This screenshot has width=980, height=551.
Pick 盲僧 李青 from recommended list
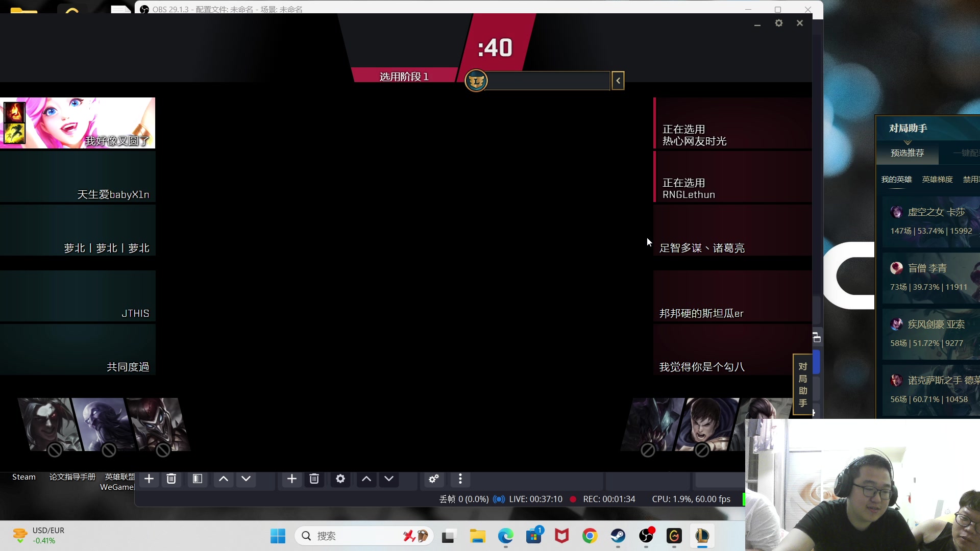pos(932,278)
